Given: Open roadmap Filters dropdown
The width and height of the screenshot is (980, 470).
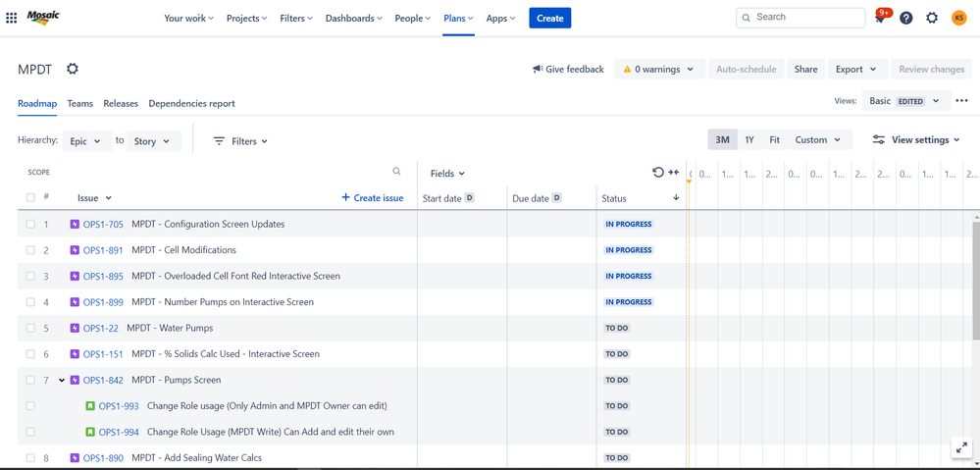Looking at the screenshot, I should point(240,141).
